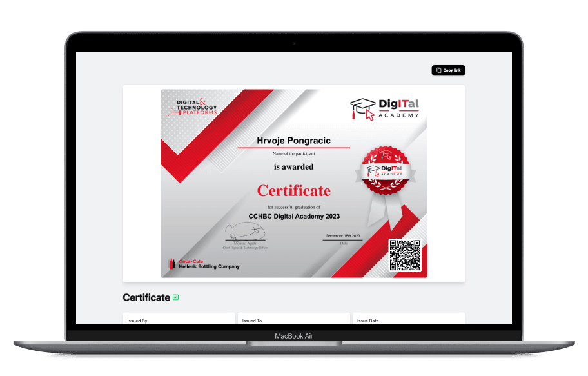The width and height of the screenshot is (588, 376).
Task: Select the Issued By card
Action: pos(179,319)
